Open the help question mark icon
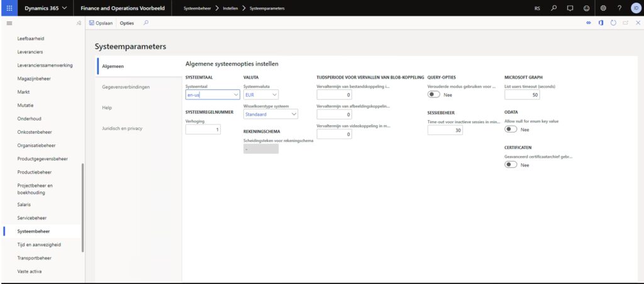Image resolution: width=644 pixels, height=284 pixels. pyautogui.click(x=619, y=8)
